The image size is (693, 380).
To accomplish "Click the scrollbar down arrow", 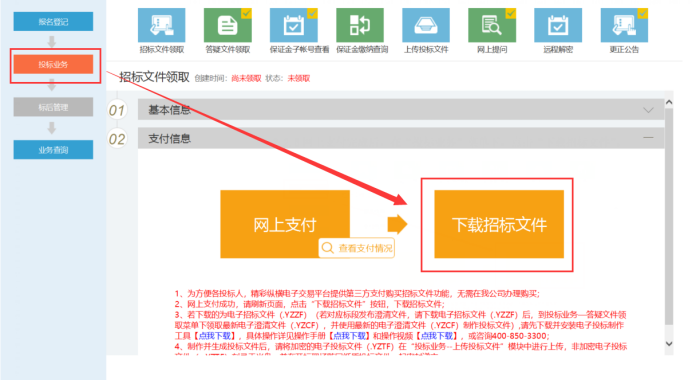I will click(x=669, y=343).
